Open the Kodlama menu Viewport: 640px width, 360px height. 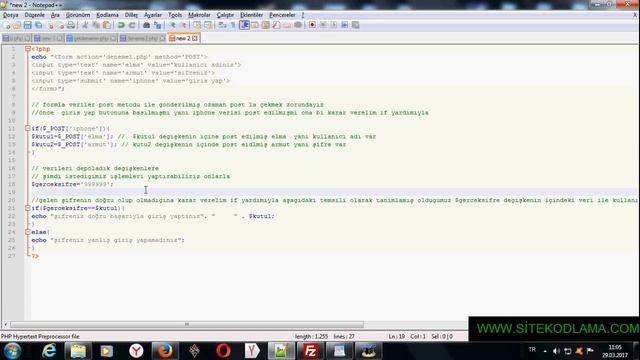pyautogui.click(x=107, y=15)
